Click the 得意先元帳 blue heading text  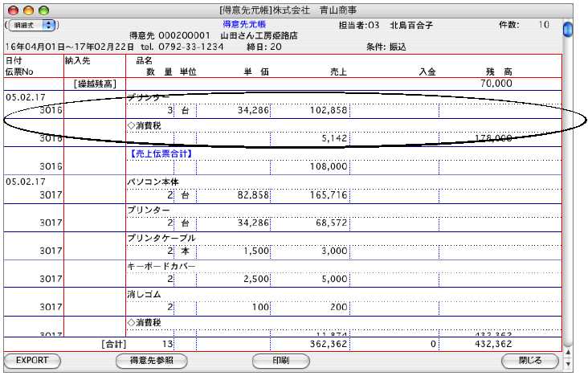click(x=244, y=25)
